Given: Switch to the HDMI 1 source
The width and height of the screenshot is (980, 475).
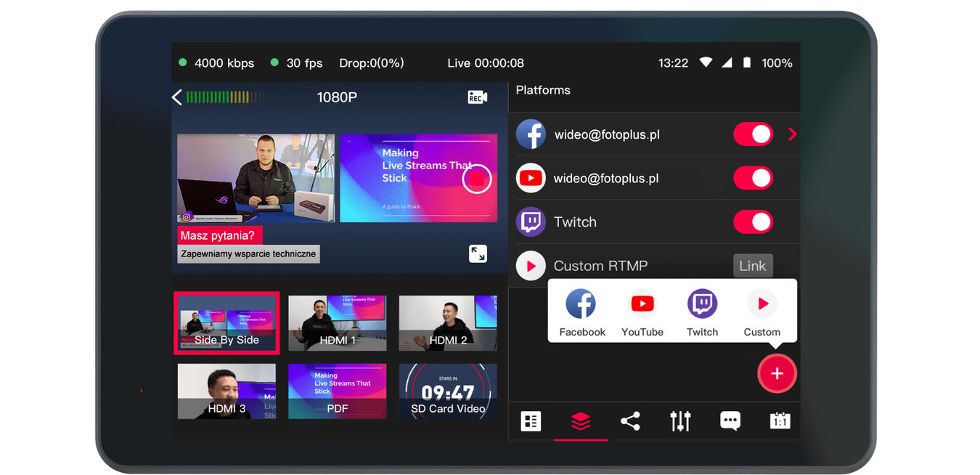Looking at the screenshot, I should coord(338,323).
